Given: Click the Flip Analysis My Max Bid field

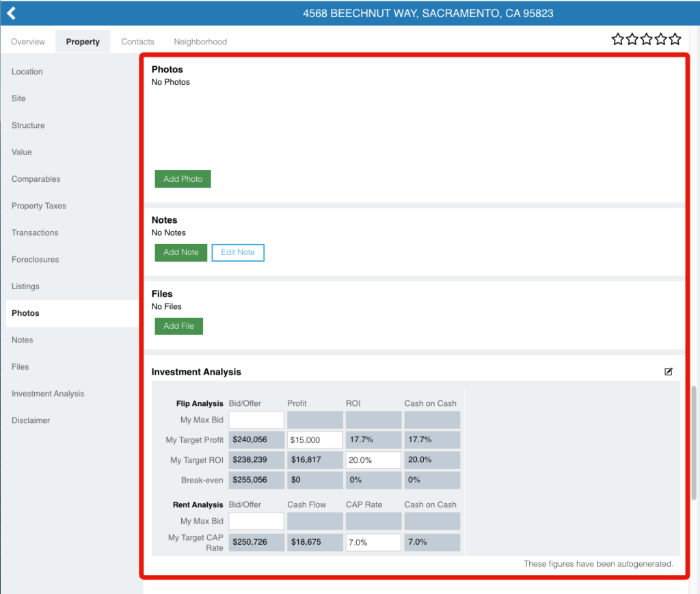Looking at the screenshot, I should tap(256, 420).
